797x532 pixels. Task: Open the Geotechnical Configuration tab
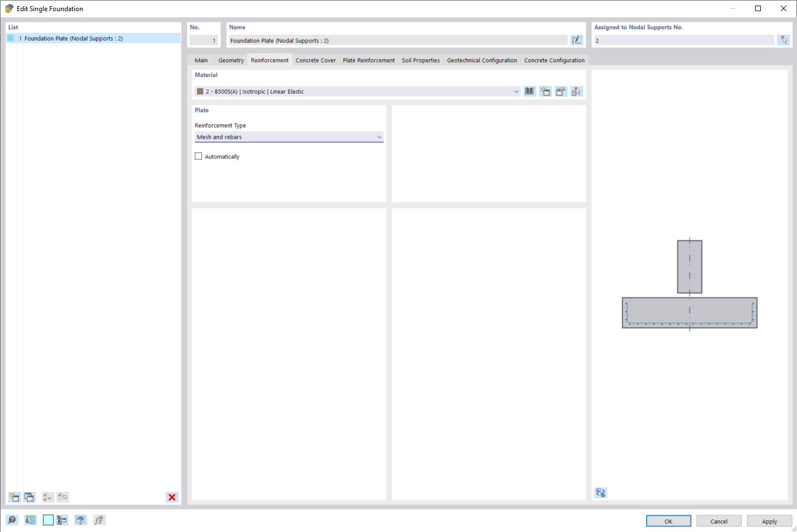point(482,60)
